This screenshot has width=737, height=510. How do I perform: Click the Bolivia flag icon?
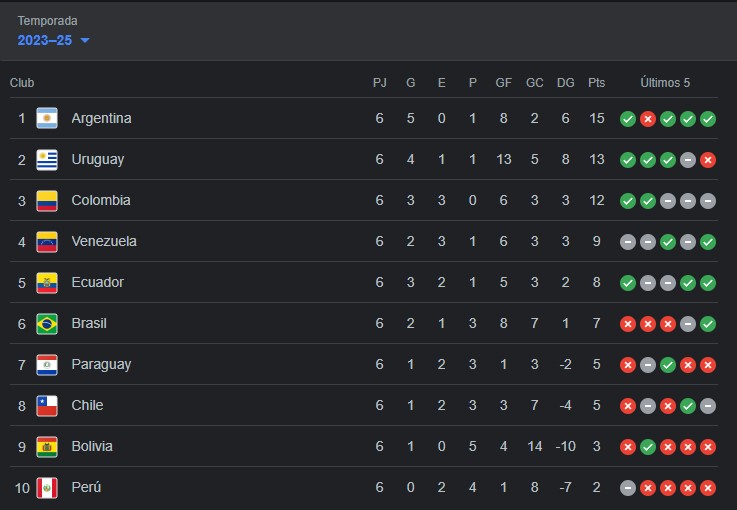[47, 447]
